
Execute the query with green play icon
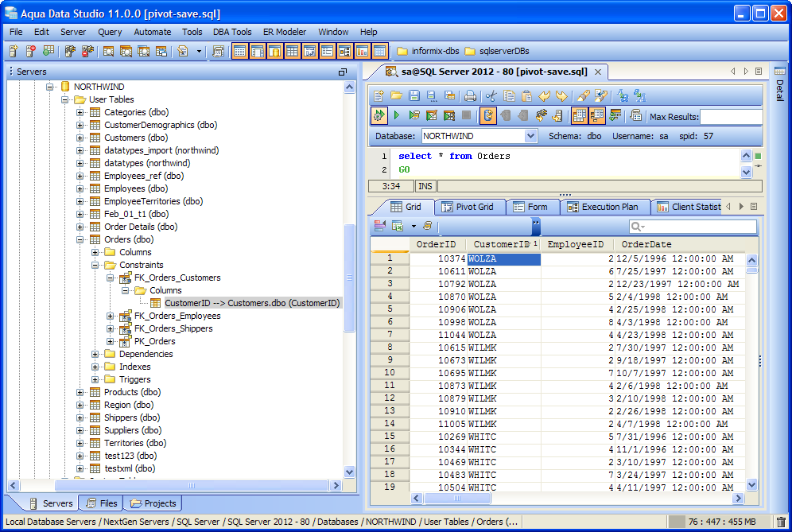pos(397,115)
